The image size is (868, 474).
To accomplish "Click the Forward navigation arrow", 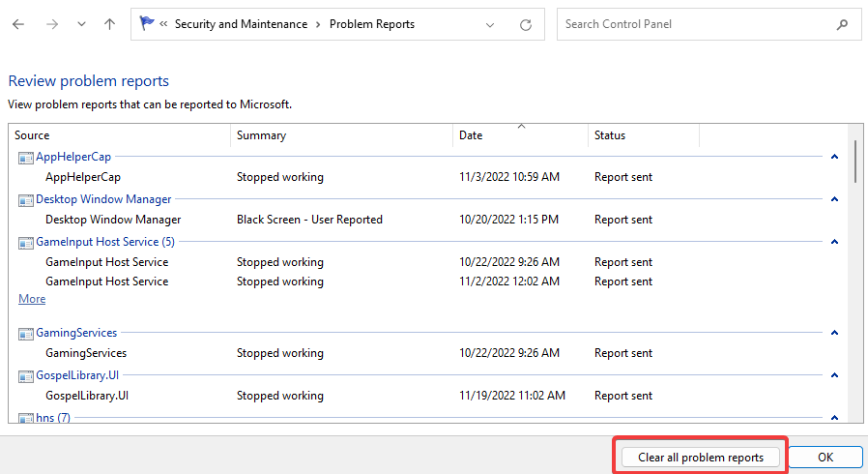I will click(50, 24).
